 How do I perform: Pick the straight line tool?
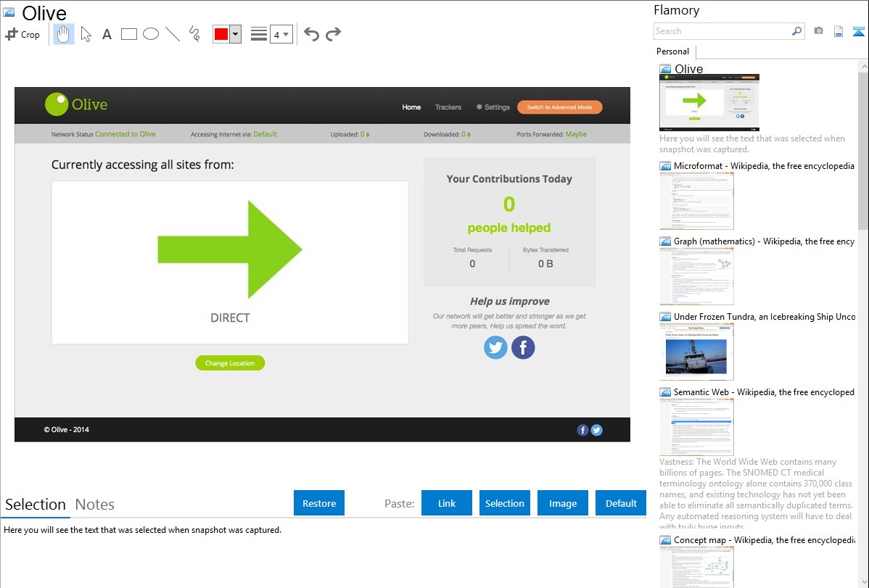click(x=173, y=34)
